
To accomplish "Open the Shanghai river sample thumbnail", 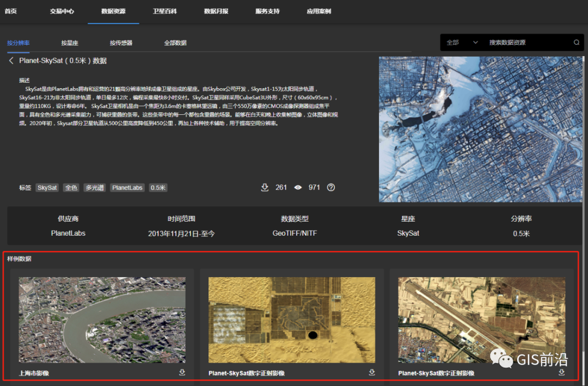I will [102, 320].
